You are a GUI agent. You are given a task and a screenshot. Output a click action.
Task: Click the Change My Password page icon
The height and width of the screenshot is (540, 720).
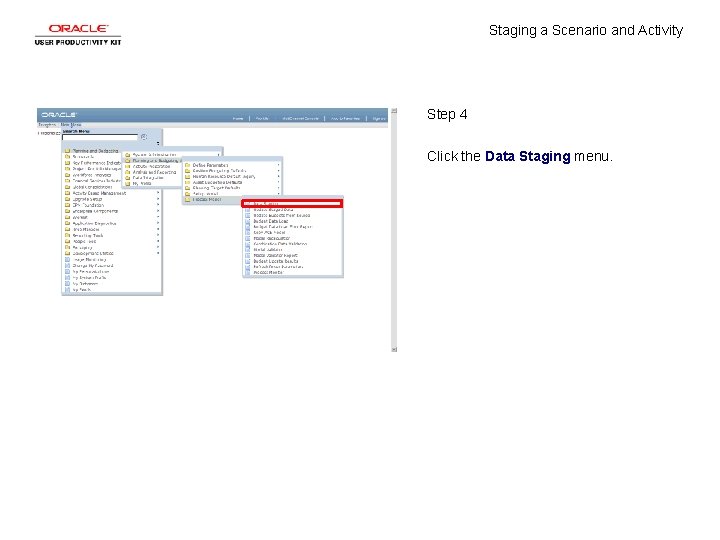(x=68, y=265)
